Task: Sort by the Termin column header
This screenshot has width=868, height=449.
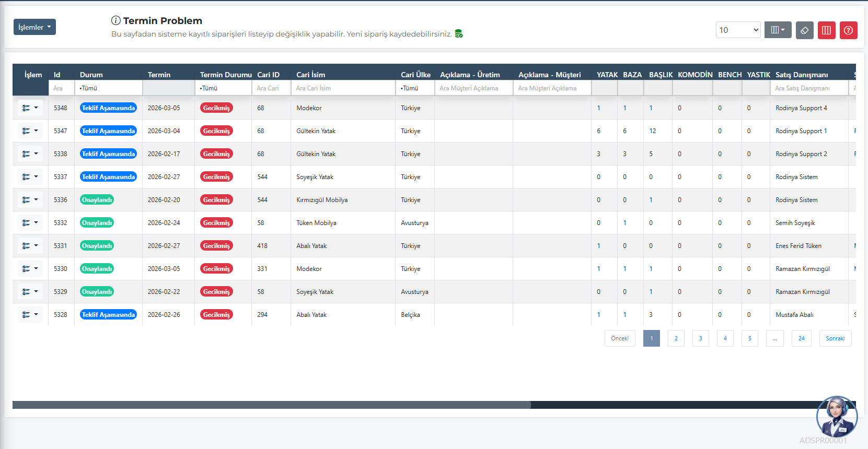Action: point(159,75)
